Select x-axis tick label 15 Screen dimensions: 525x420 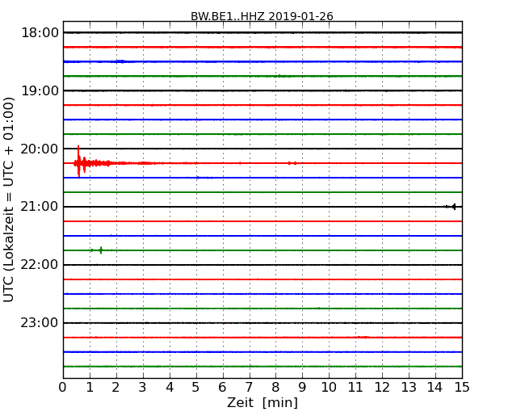pyautogui.click(x=462, y=387)
